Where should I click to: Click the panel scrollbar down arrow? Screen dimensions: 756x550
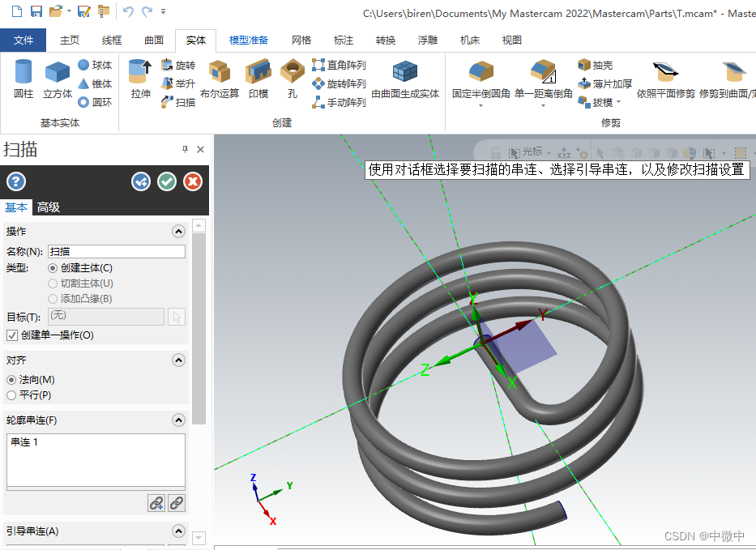199,538
